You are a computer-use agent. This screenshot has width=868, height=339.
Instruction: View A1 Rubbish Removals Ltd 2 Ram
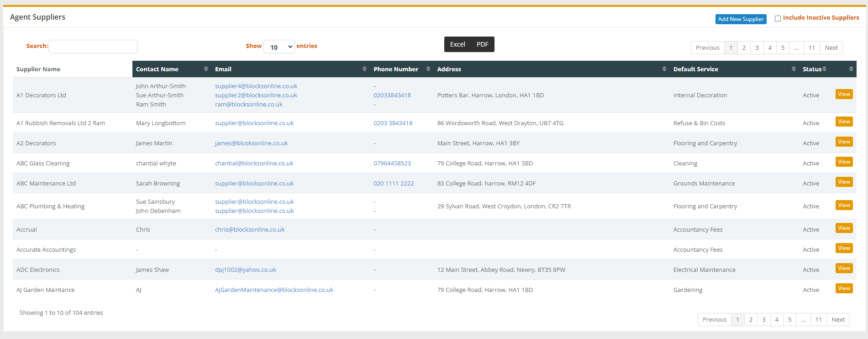point(844,122)
